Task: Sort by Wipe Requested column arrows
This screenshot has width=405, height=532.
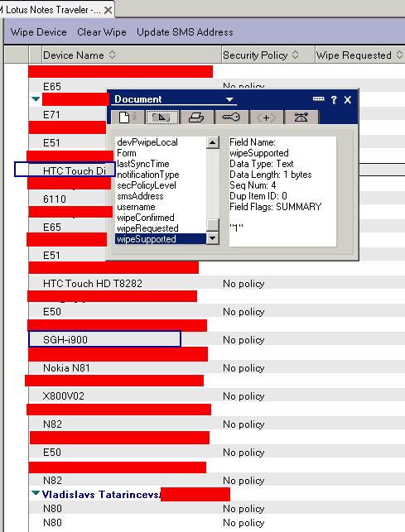Action: pos(399,55)
